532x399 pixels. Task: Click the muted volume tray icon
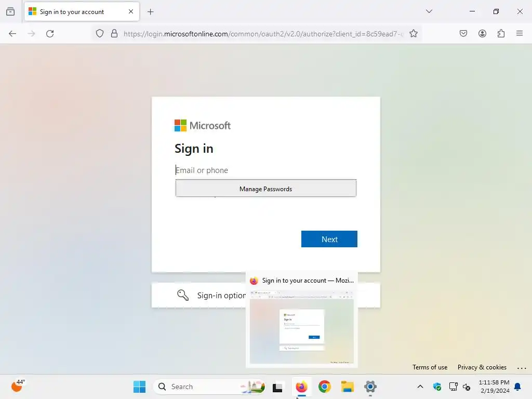pos(467,387)
